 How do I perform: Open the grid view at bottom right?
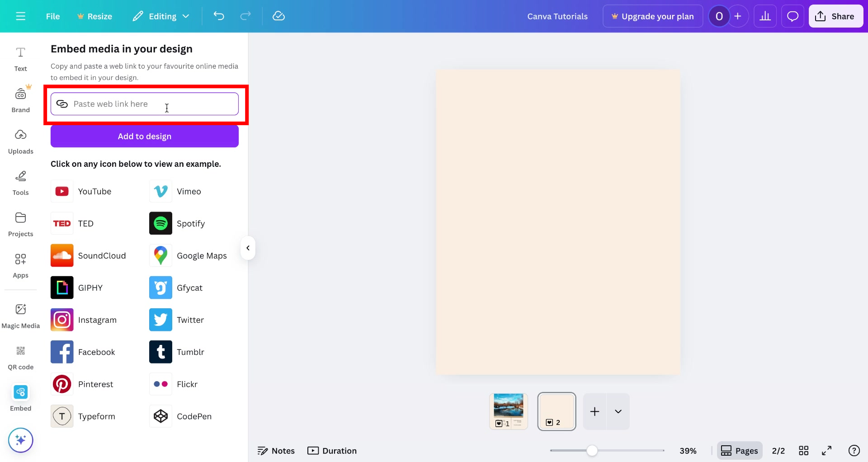[804, 450]
